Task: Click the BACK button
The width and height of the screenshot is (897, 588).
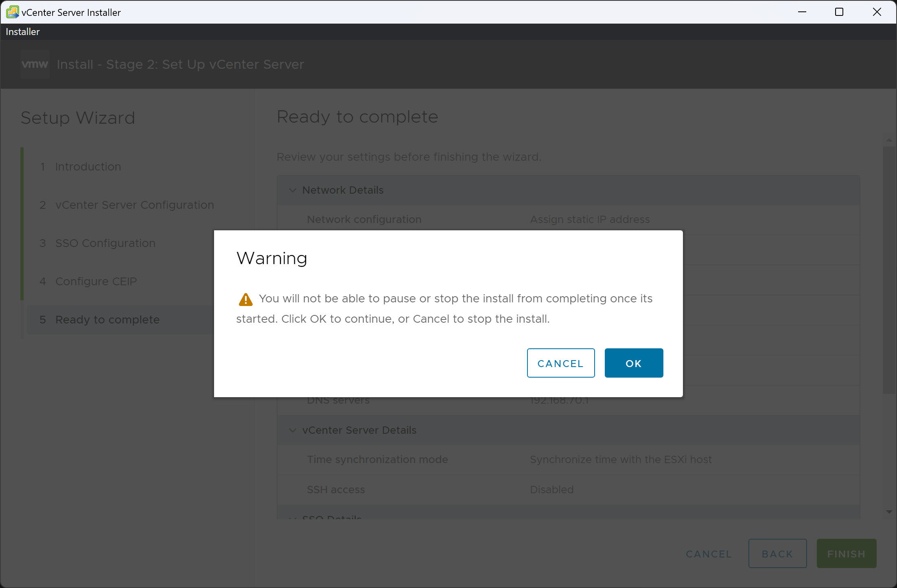Action: coord(777,554)
